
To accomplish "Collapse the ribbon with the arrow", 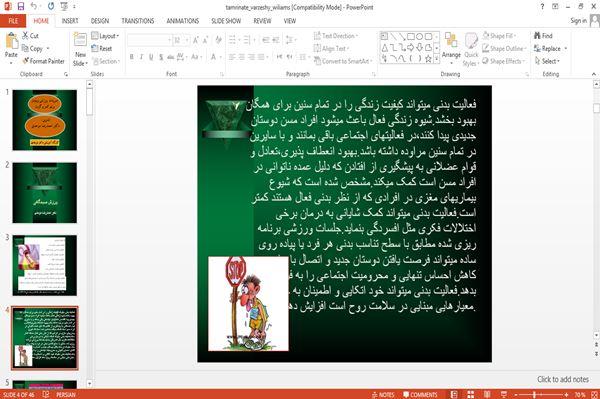I will (x=593, y=74).
